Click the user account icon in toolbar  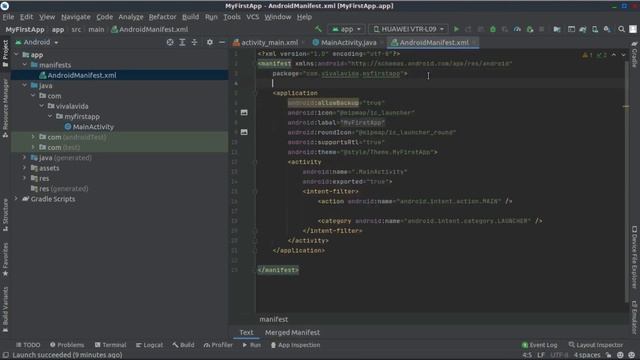pos(633,29)
